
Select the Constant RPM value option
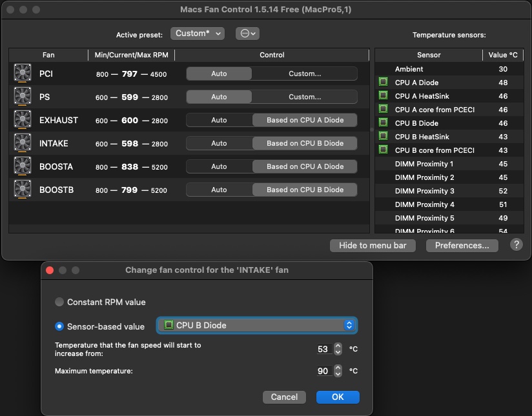coord(59,302)
